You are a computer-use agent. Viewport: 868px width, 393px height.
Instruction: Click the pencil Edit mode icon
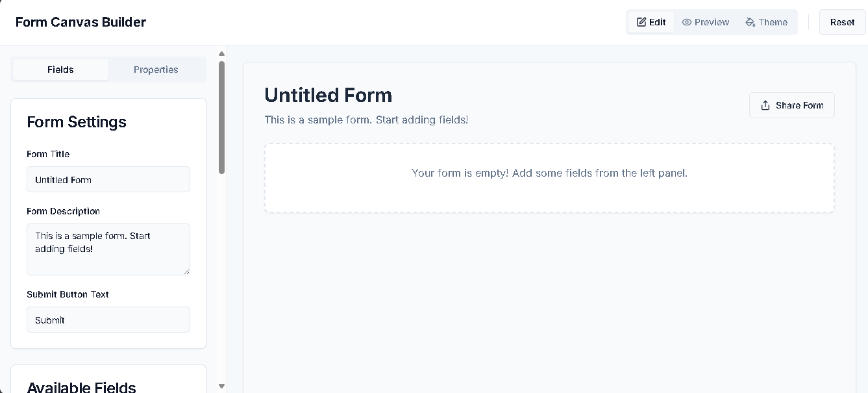(x=641, y=22)
